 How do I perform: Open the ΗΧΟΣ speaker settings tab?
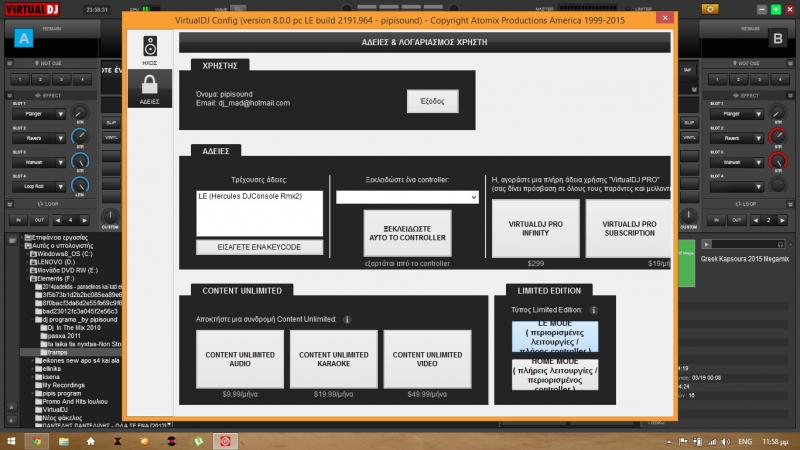(x=150, y=50)
